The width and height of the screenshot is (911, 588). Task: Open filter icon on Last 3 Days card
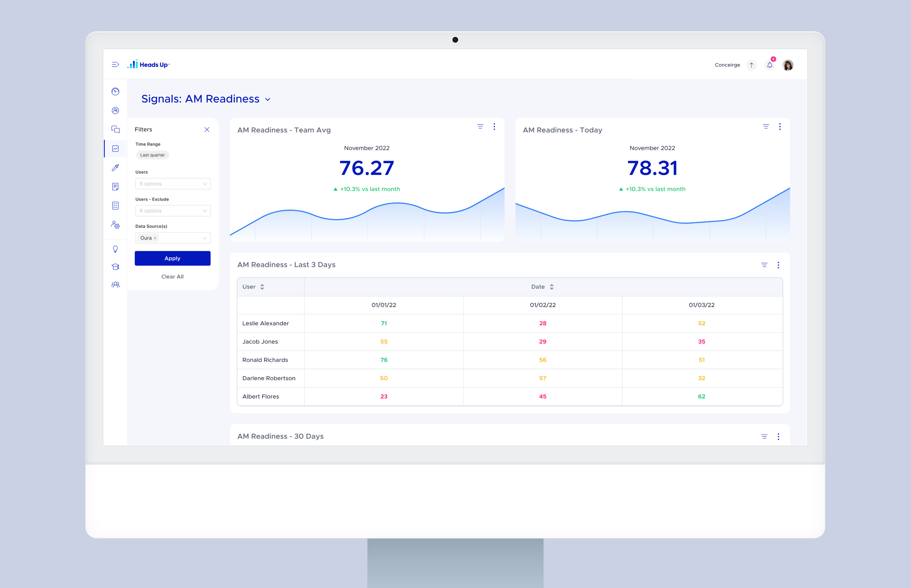click(764, 265)
